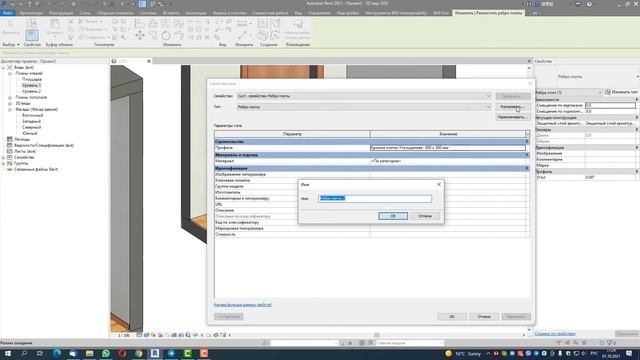
Task: Open File Explorer from the taskbar
Action: pos(89,353)
